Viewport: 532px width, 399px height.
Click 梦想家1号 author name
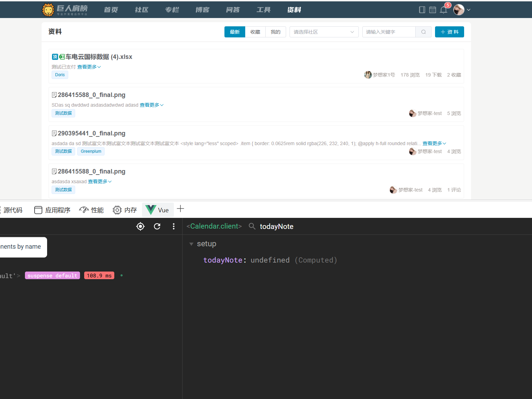[x=384, y=75]
